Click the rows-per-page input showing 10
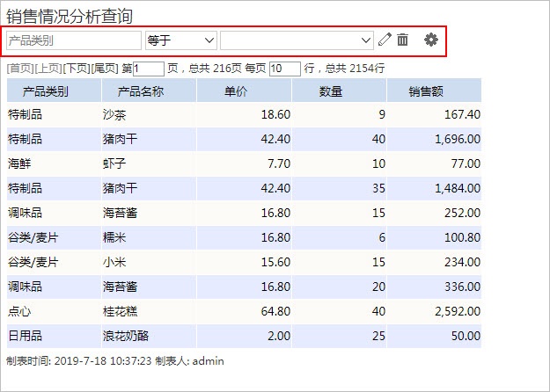 (285, 69)
